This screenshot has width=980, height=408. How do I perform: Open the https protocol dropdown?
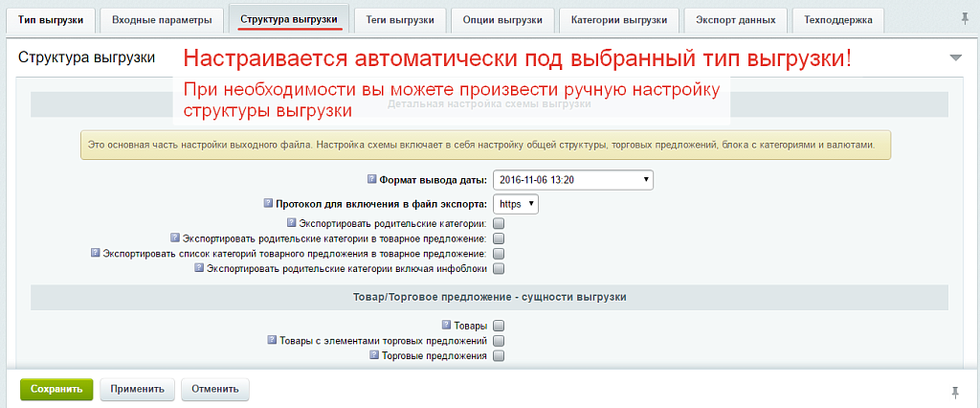(x=516, y=203)
